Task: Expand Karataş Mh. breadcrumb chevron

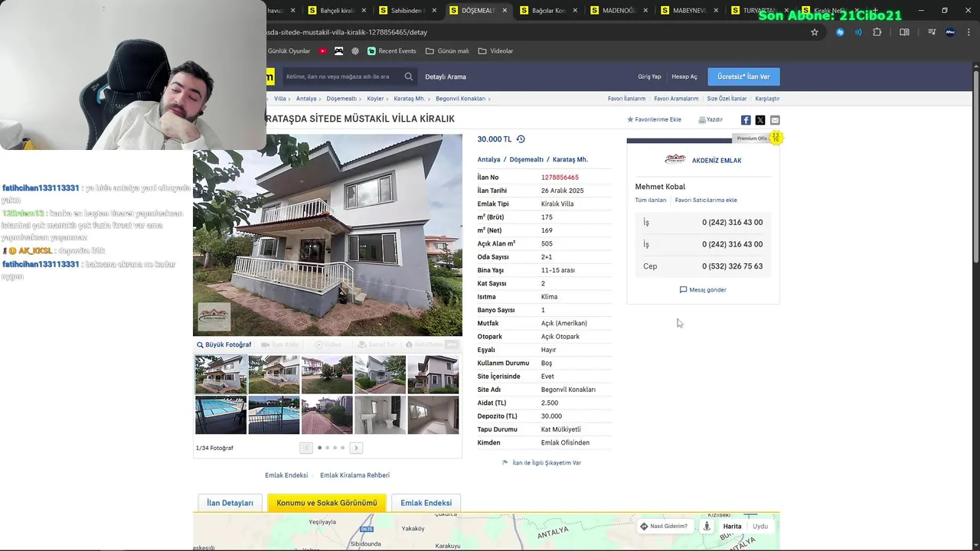Action: 429,99
